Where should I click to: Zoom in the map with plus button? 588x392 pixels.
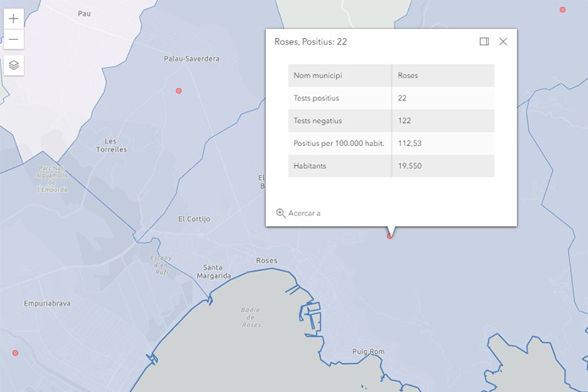[x=13, y=18]
